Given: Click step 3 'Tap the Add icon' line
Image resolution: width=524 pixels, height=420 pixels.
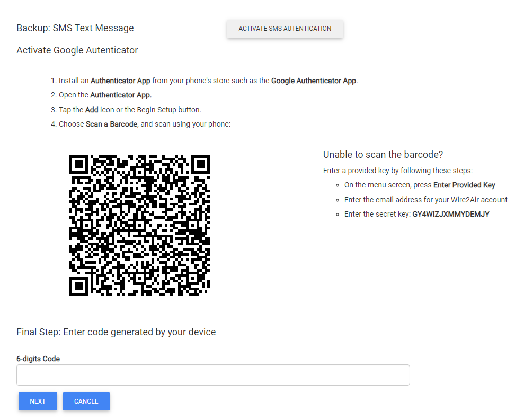Looking at the screenshot, I should 126,110.
